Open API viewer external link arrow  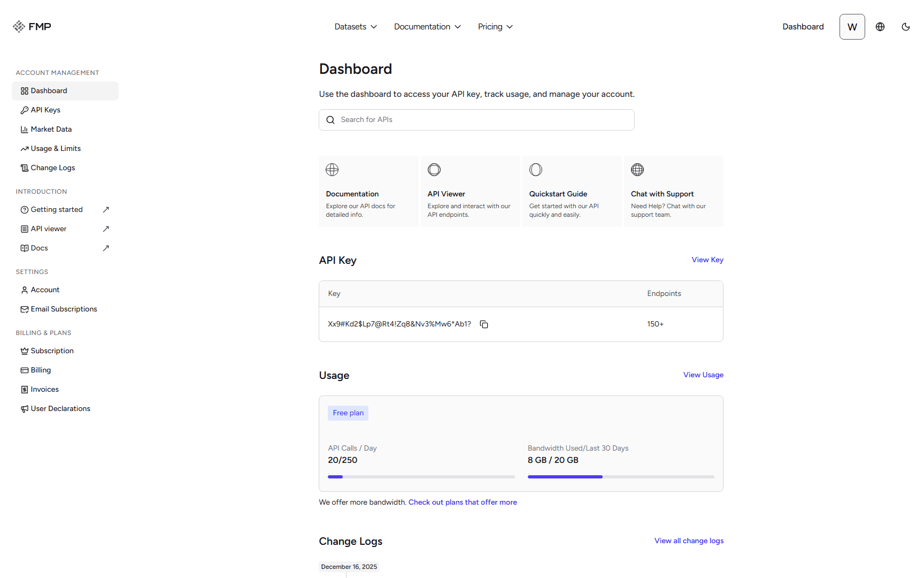tap(106, 229)
